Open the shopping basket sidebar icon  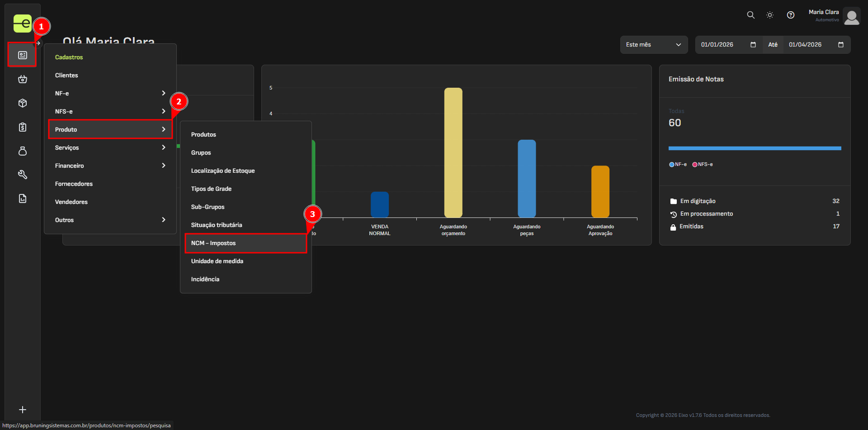pyautogui.click(x=22, y=80)
